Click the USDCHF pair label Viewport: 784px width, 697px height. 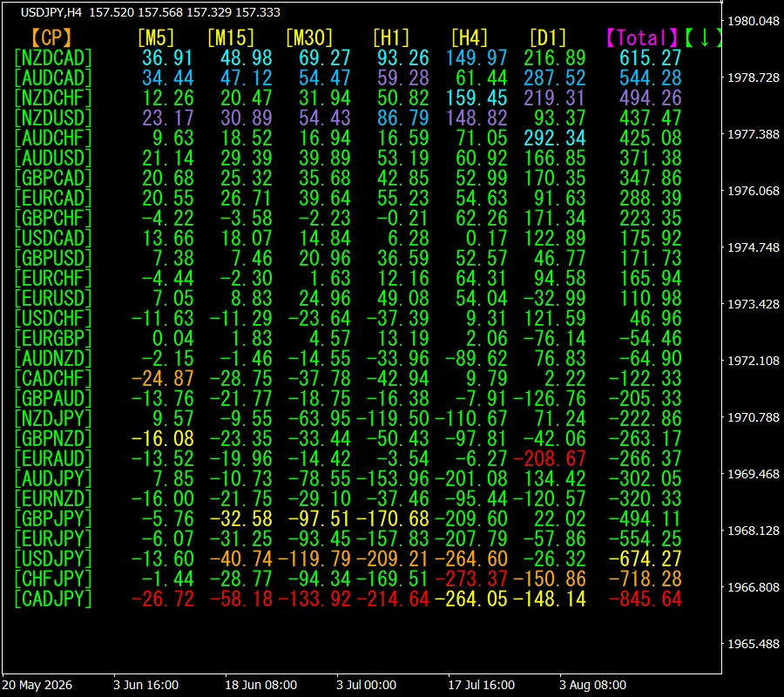(x=53, y=318)
